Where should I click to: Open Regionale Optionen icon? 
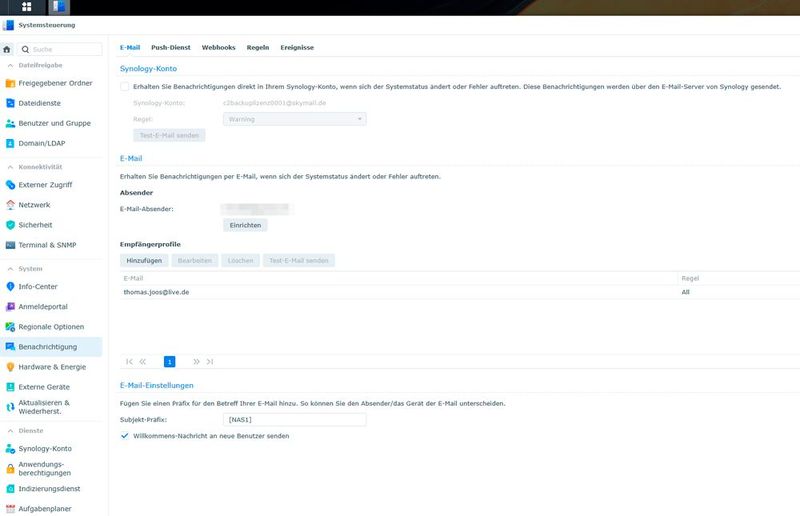[10, 327]
